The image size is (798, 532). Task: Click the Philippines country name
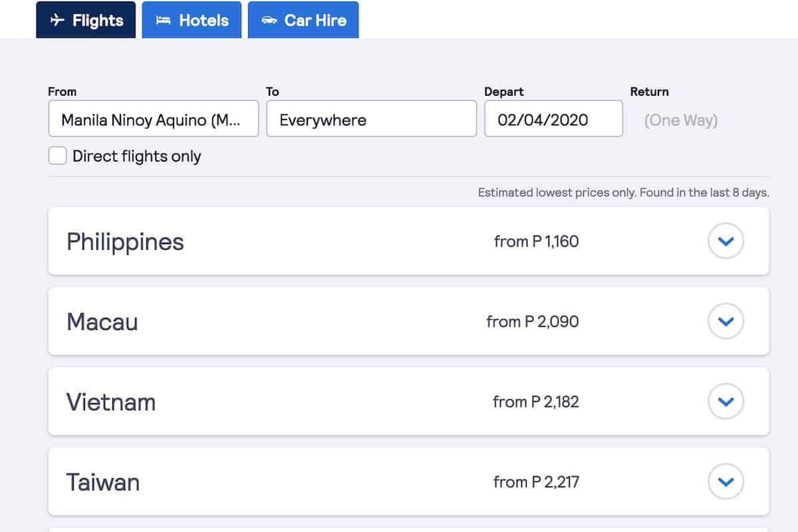tap(125, 241)
